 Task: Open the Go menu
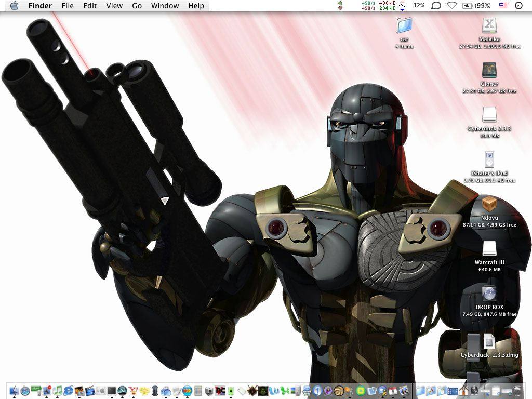point(137,6)
